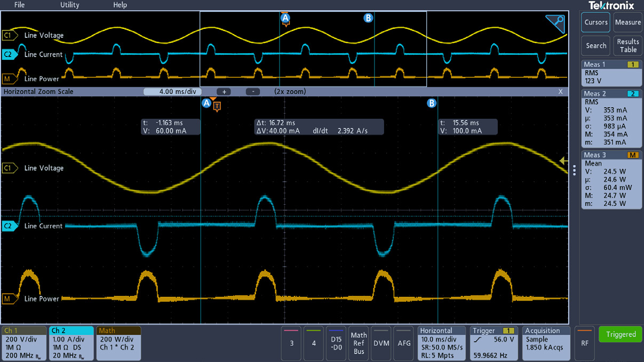
Task: Turn off the Cursors mode
Action: point(595,22)
